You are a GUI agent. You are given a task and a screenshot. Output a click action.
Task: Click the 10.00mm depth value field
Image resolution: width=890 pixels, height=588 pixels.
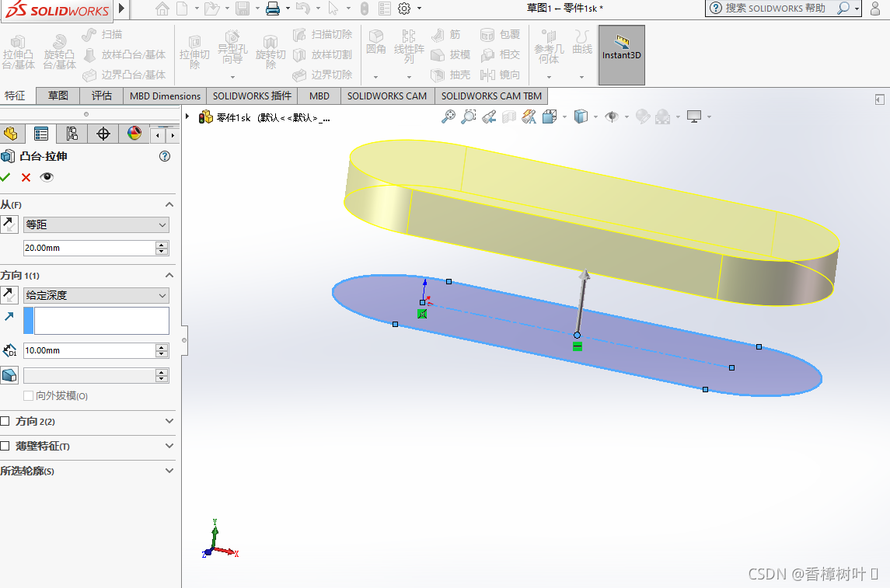(89, 350)
